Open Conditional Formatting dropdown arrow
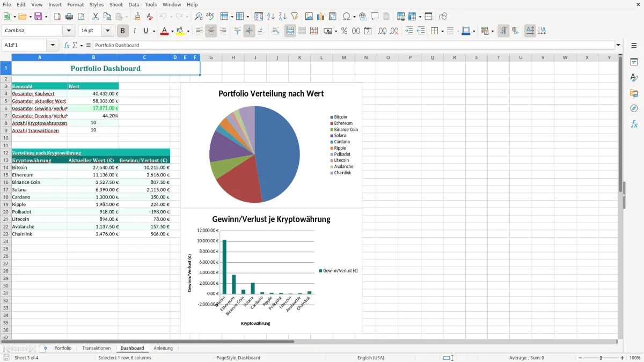 492,31
